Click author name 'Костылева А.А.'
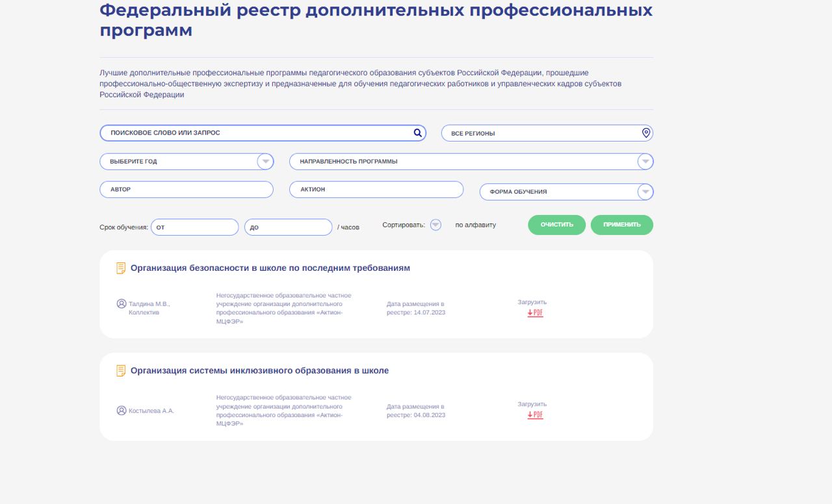Viewport: 832px width, 504px height. point(151,410)
